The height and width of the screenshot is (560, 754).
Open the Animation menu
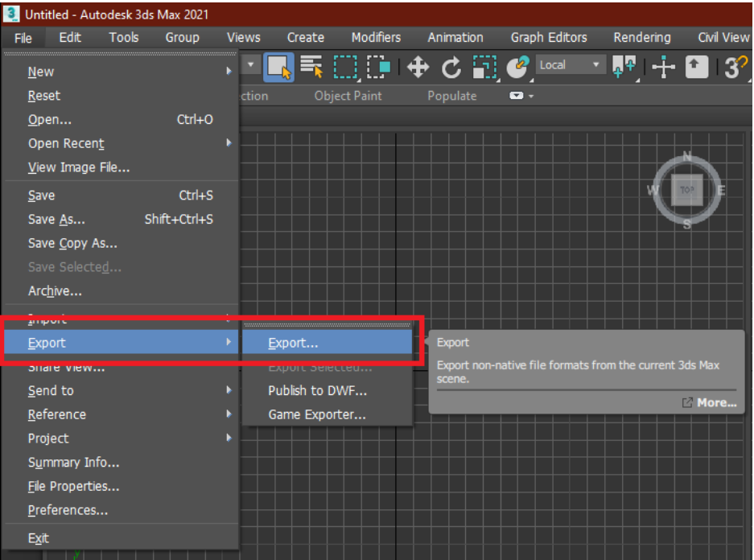click(455, 38)
